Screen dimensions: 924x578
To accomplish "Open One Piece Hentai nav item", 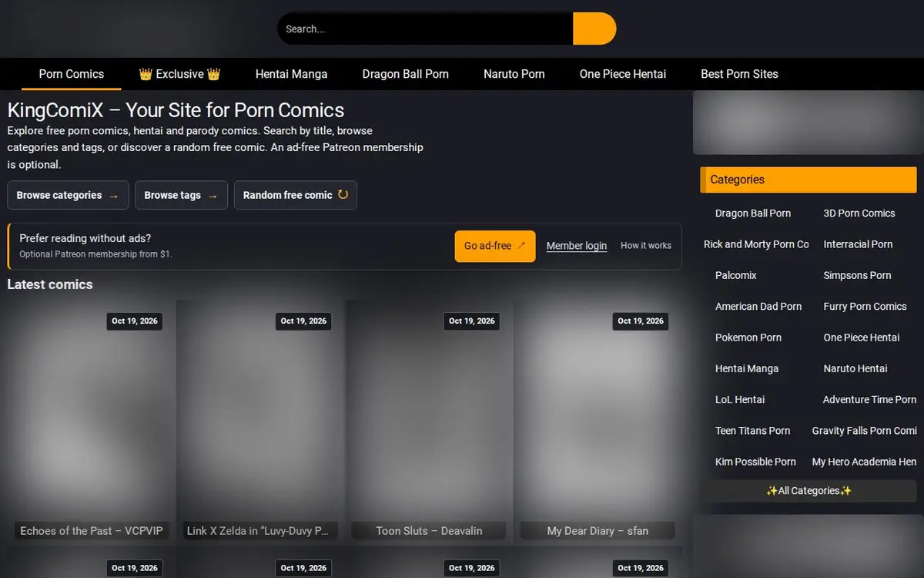I will [x=623, y=74].
